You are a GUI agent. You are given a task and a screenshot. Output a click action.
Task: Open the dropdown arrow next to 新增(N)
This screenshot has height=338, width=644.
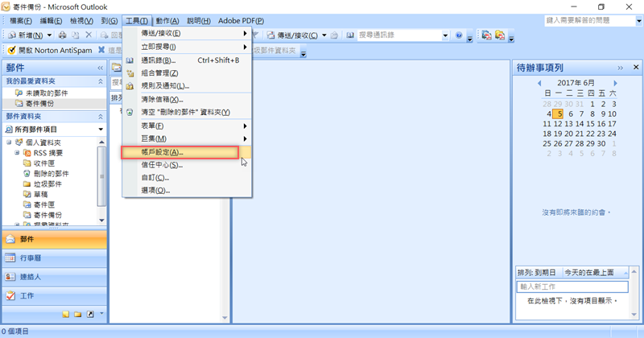(49, 35)
